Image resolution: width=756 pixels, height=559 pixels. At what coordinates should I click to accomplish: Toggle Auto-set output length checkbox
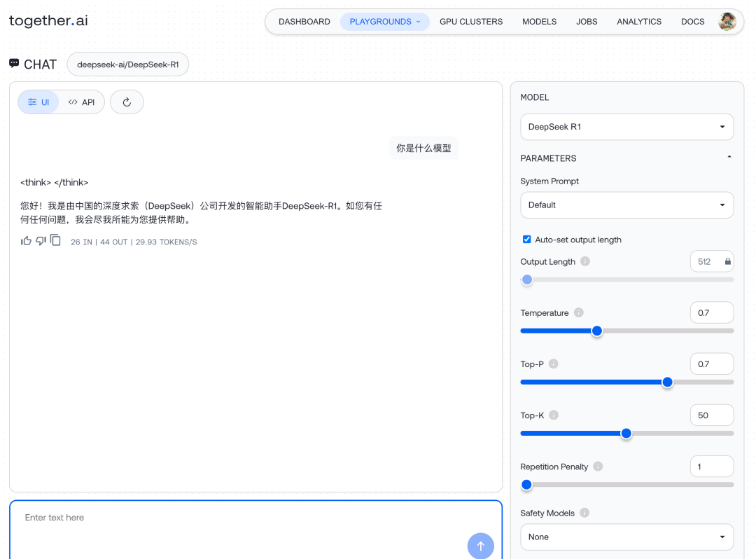526,240
